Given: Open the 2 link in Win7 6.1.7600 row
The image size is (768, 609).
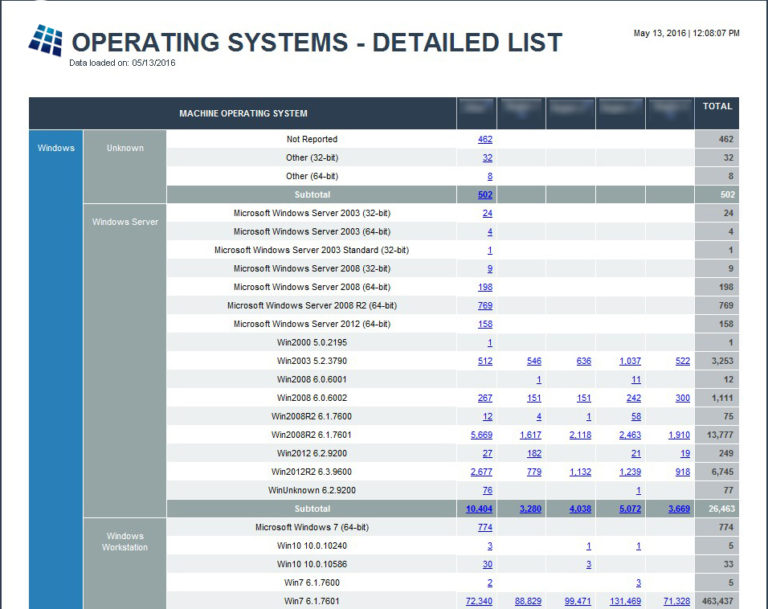Looking at the screenshot, I should pyautogui.click(x=490, y=583).
